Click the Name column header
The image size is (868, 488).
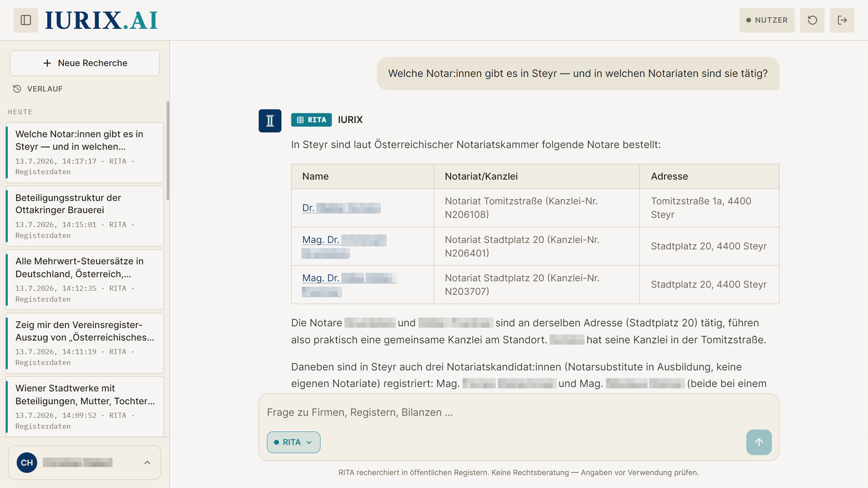tap(362, 177)
